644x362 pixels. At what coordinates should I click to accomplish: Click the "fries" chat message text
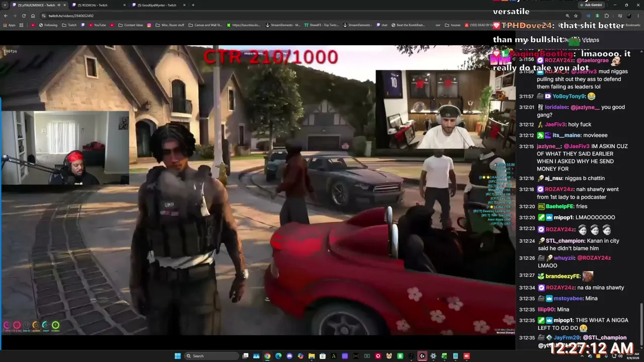(x=583, y=207)
